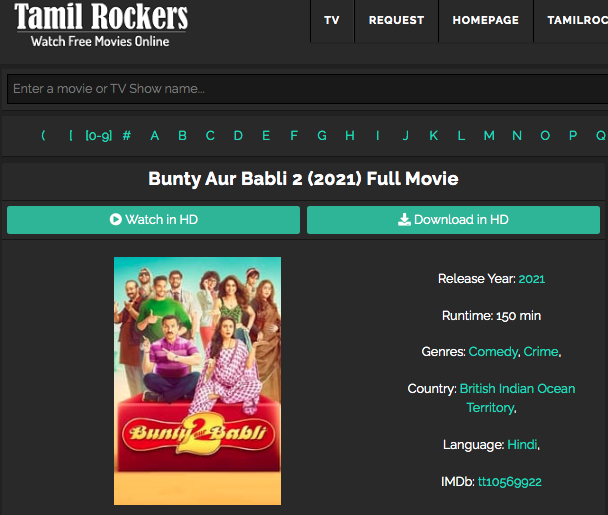The width and height of the screenshot is (608, 515).
Task: Browse titles starting with letter M
Action: click(489, 136)
